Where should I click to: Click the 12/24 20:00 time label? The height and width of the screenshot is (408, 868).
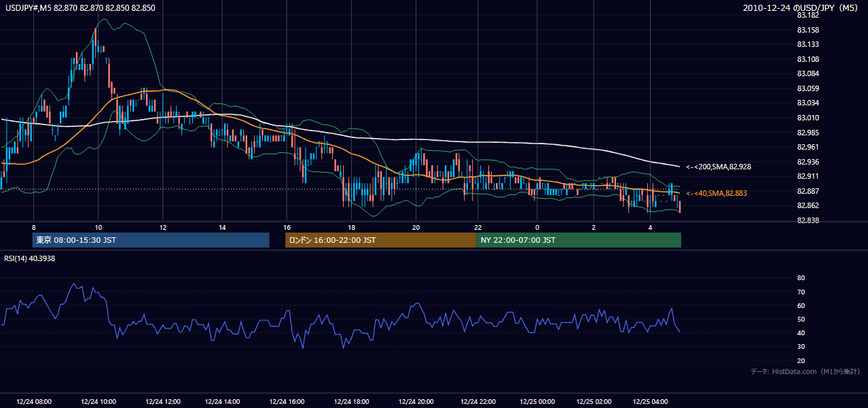(416, 401)
